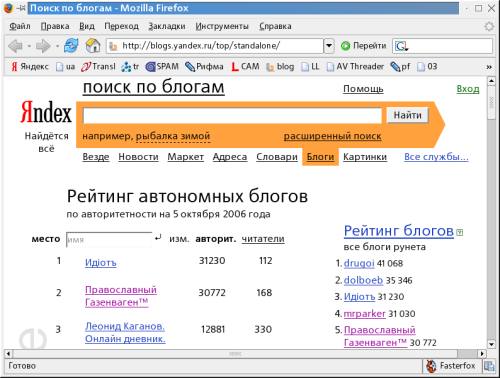The height and width of the screenshot is (378, 500).
Task: Switch to the Новости tab
Action: pyautogui.click(x=138, y=157)
